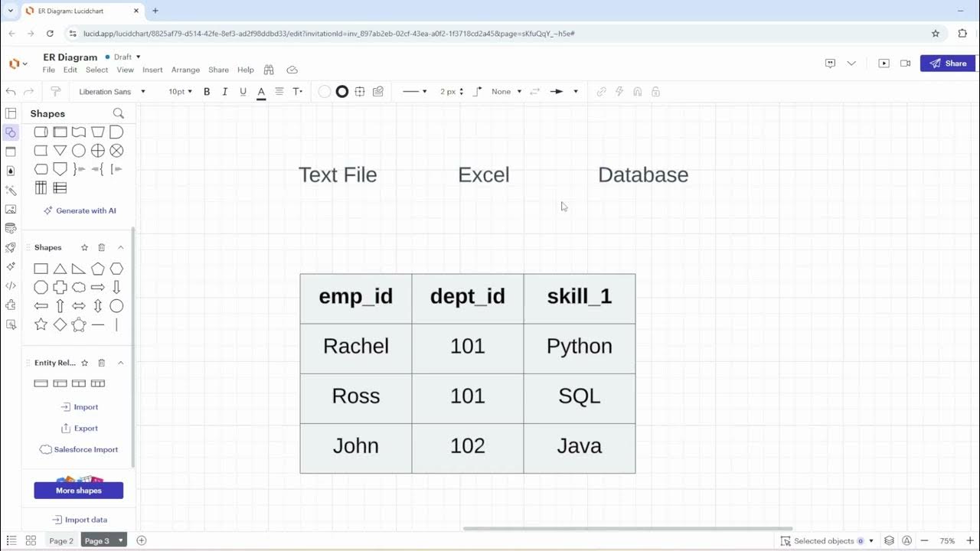Open the Arrange menu
This screenshot has width=980, height=551.
[185, 70]
